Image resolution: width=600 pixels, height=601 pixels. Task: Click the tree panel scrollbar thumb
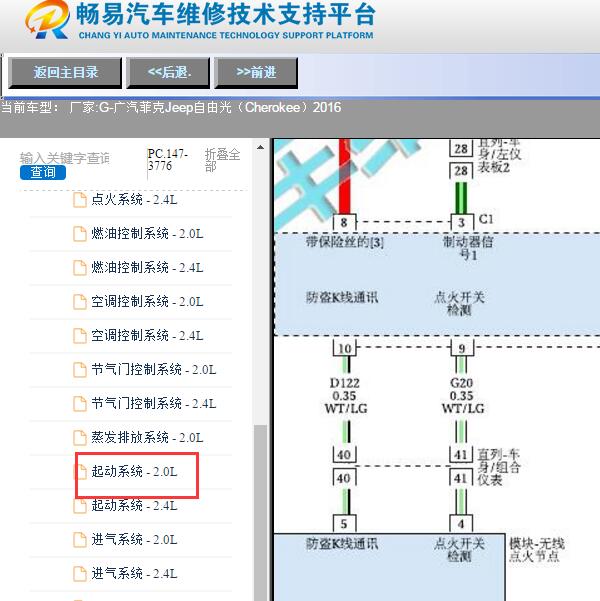click(x=260, y=513)
